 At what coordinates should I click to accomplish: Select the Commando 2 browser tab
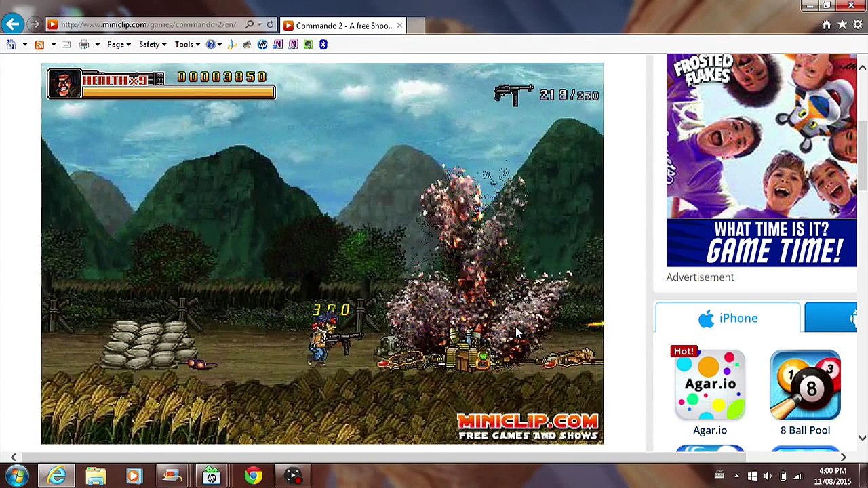coord(342,26)
